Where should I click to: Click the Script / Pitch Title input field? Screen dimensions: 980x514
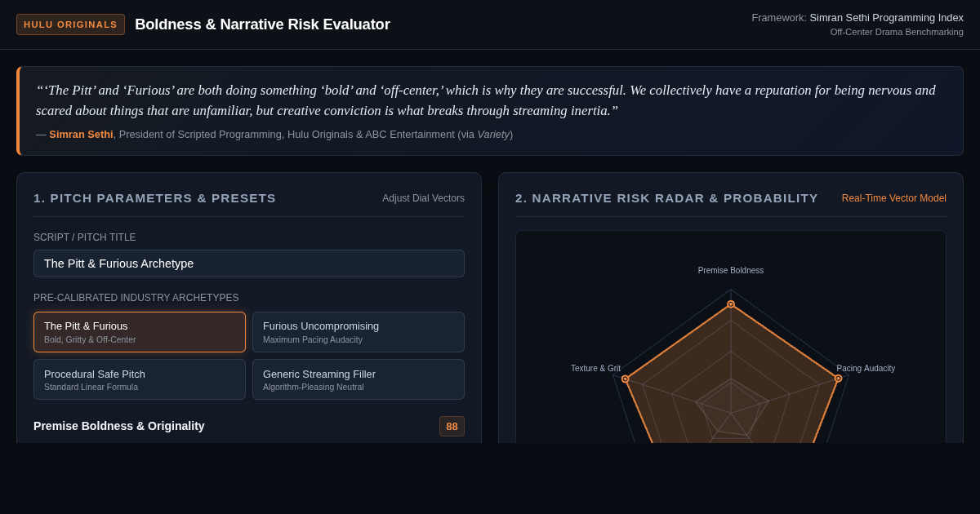point(249,264)
